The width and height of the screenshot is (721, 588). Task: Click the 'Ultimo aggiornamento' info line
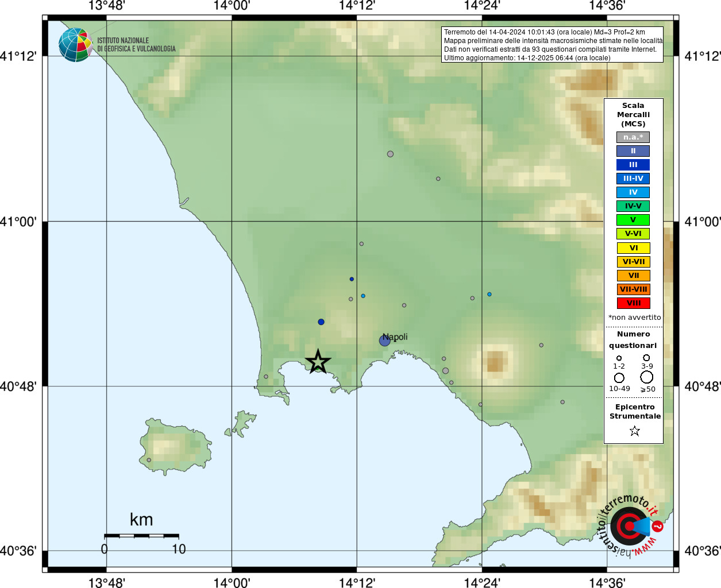[527, 58]
